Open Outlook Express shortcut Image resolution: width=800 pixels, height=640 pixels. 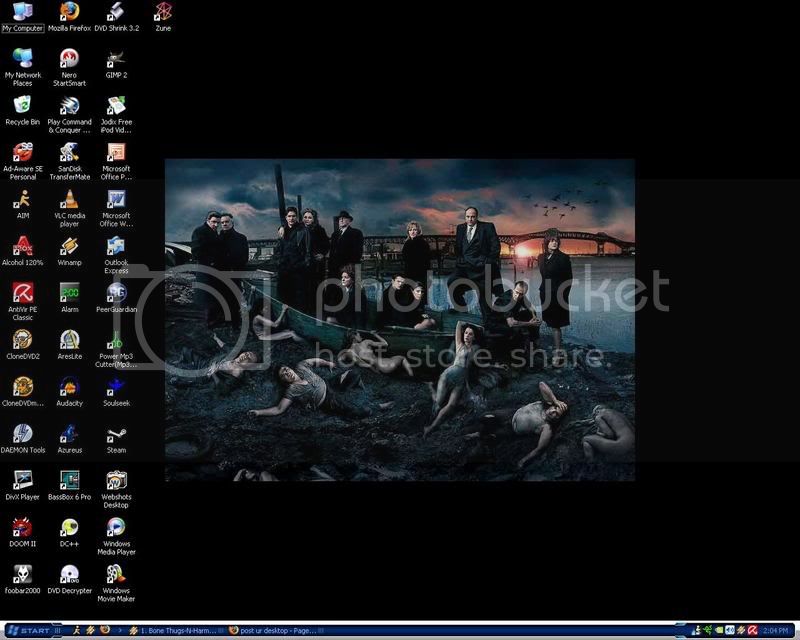(116, 255)
